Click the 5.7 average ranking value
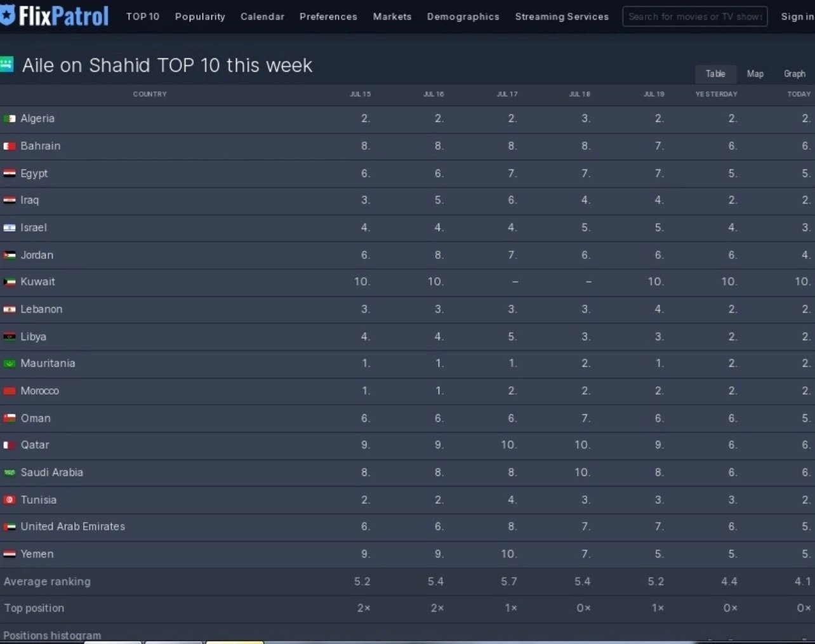 509,582
